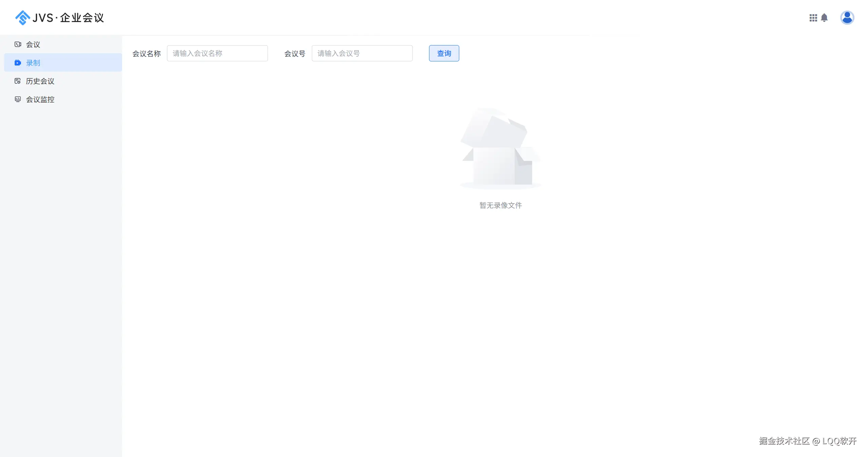Click the video camera icon beside 会议
The height and width of the screenshot is (457, 868).
[x=18, y=44]
